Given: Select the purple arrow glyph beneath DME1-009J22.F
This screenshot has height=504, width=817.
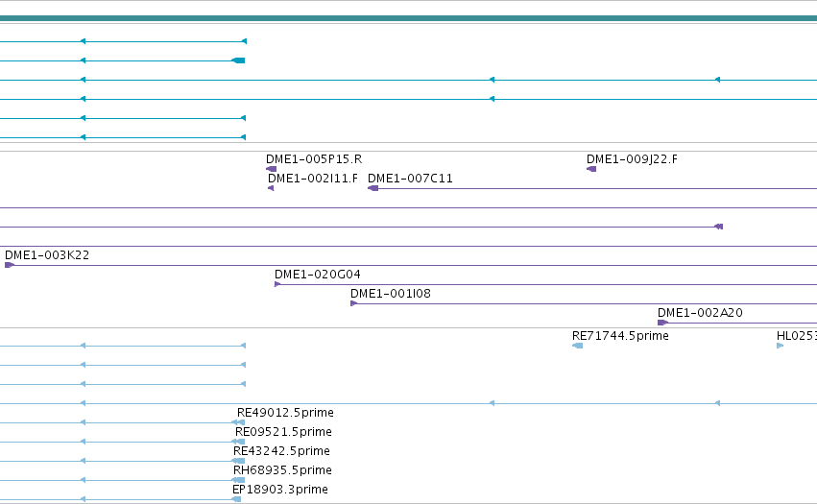Looking at the screenshot, I should (x=591, y=169).
